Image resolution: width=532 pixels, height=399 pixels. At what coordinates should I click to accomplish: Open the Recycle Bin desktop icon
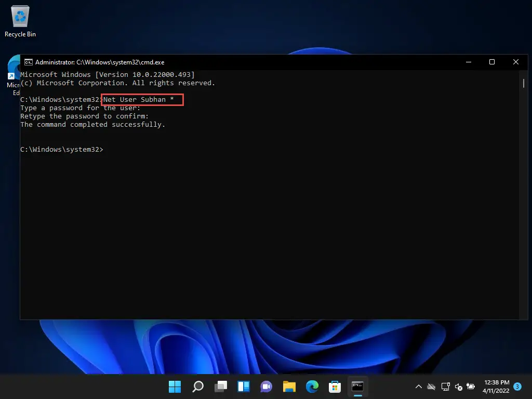[x=20, y=21]
